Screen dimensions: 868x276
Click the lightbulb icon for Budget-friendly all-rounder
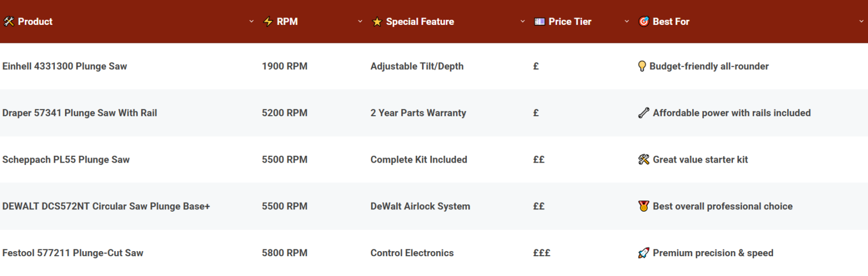642,66
